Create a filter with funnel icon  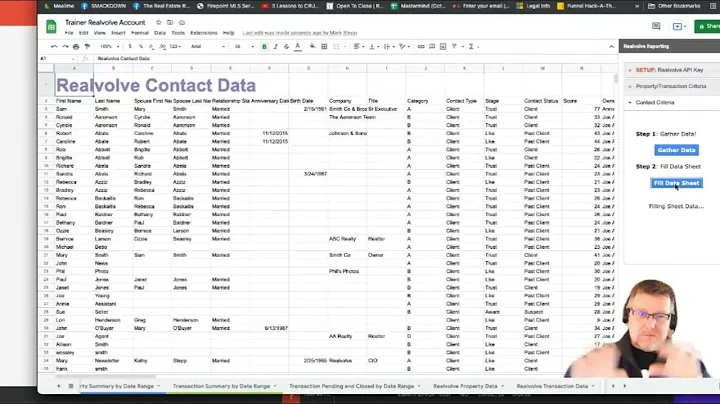click(454, 46)
